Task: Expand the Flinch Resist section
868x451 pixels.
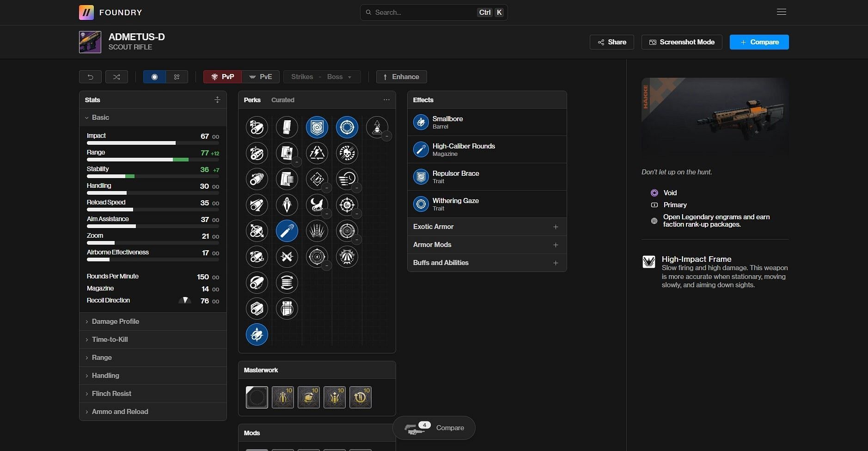Action: pyautogui.click(x=153, y=394)
